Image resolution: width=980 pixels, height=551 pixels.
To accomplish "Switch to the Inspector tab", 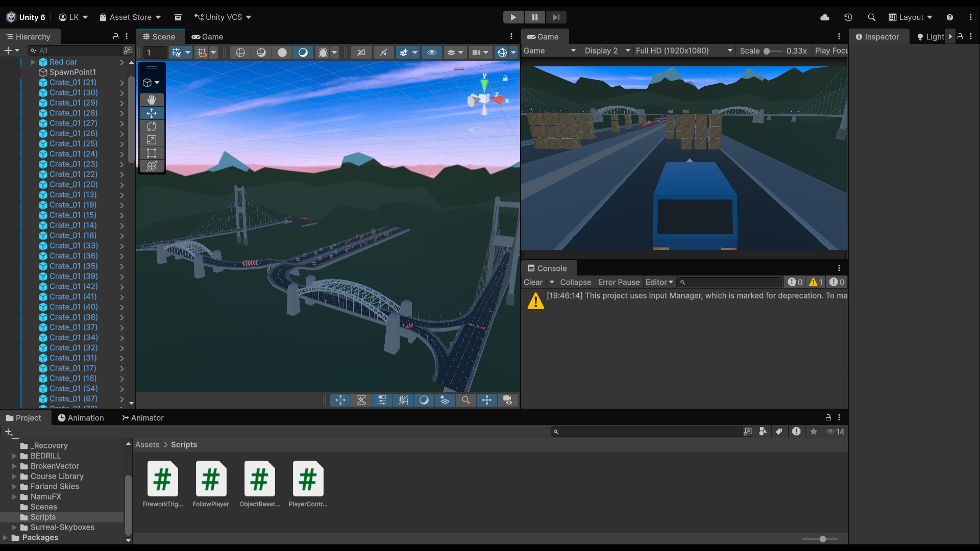I will 877,37.
